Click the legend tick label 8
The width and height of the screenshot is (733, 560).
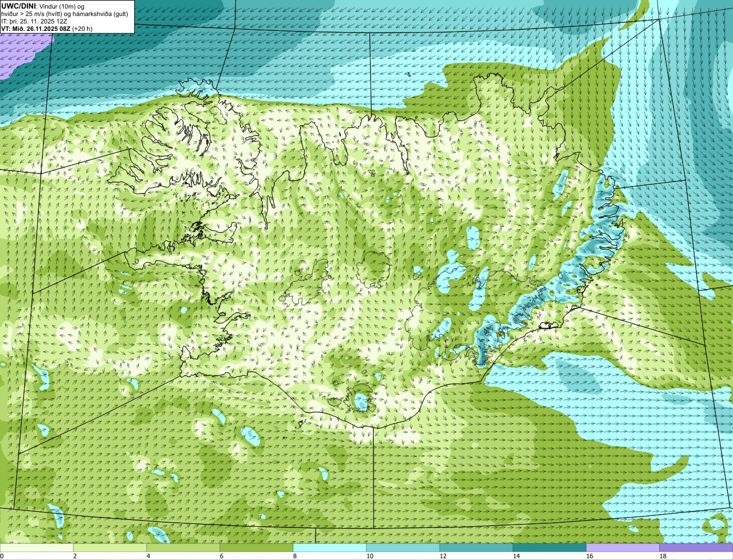click(295, 556)
